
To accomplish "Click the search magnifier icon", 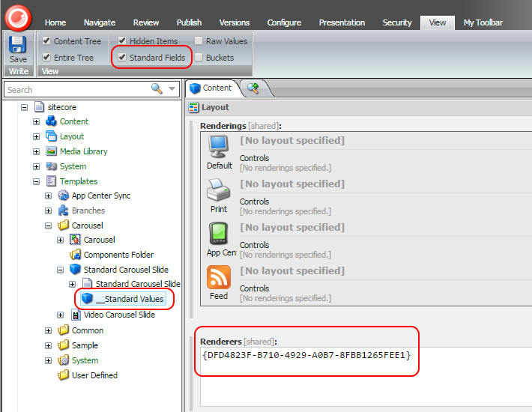I will point(157,89).
